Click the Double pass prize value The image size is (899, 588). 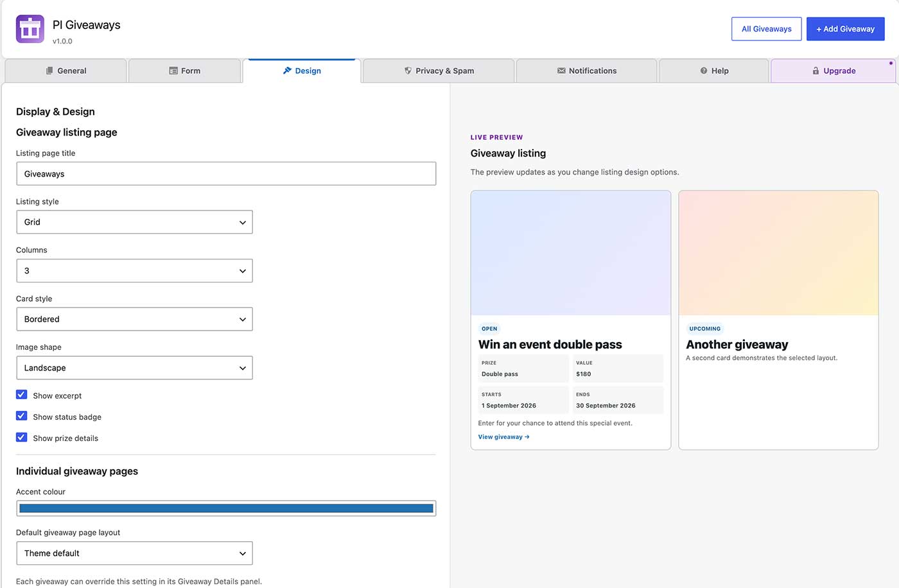[500, 374]
